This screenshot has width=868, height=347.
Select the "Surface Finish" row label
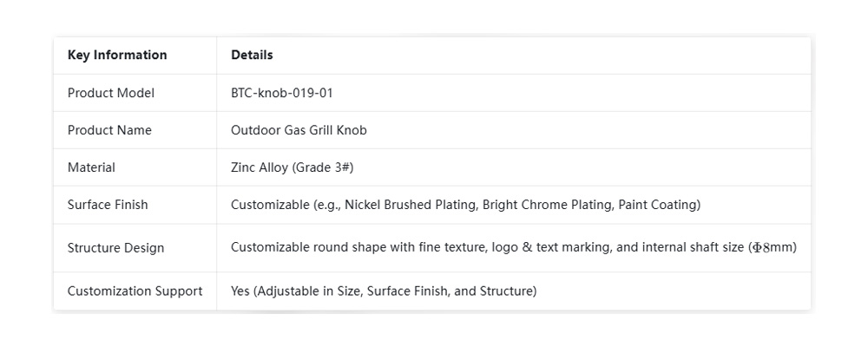point(108,205)
